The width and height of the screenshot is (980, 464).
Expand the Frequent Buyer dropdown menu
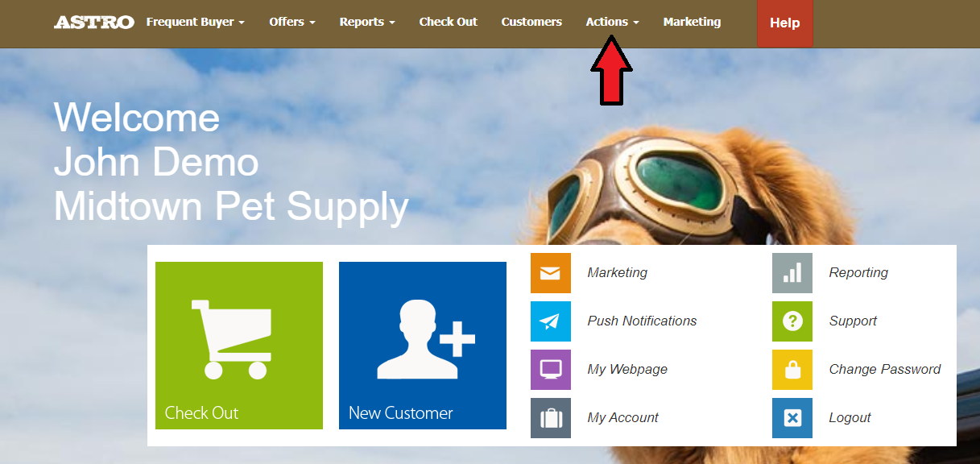[x=196, y=23]
